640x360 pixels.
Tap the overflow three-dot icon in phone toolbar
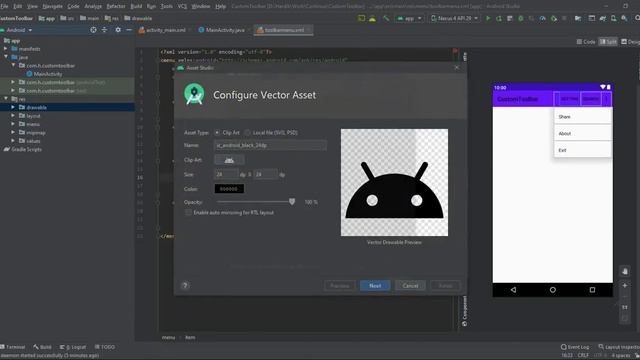click(607, 99)
